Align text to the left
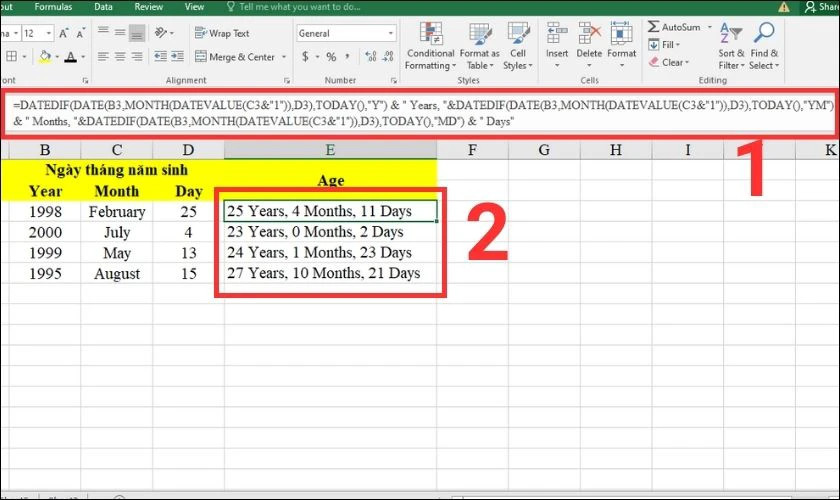 (103, 56)
